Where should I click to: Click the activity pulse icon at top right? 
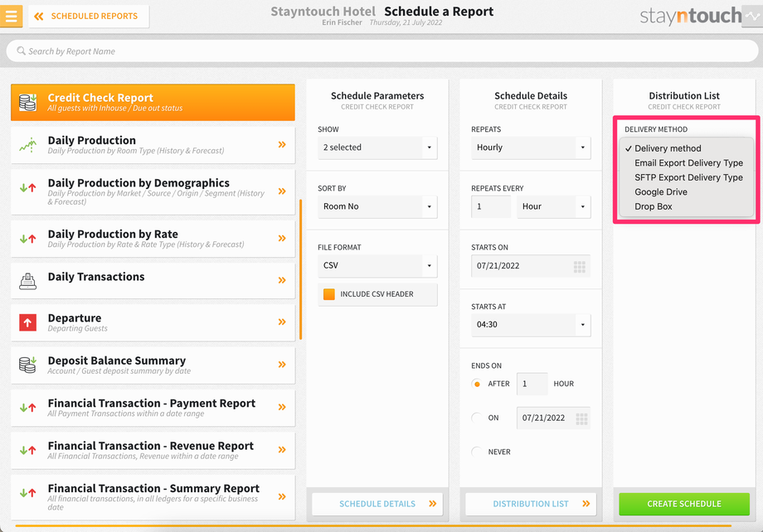(752, 16)
